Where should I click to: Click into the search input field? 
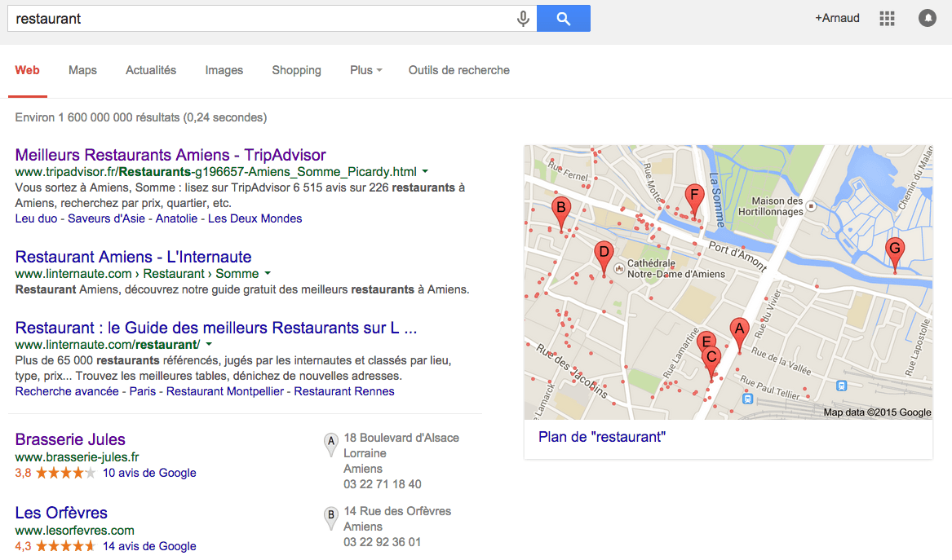261,19
